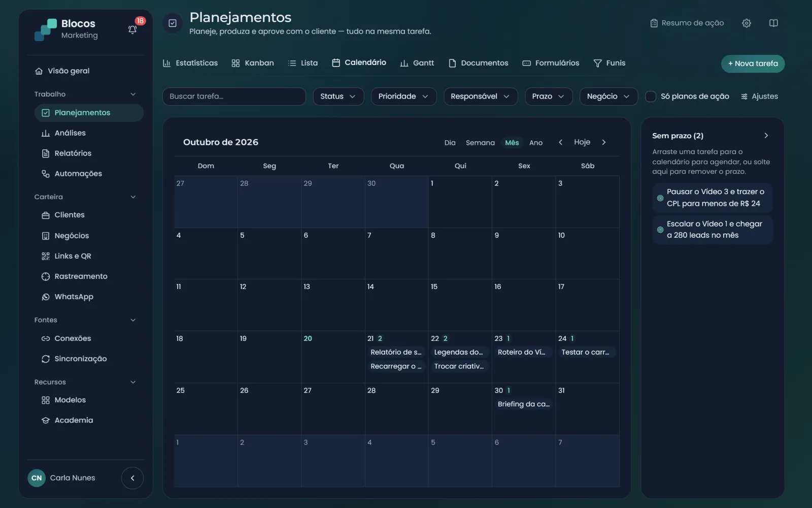Image resolution: width=812 pixels, height=508 pixels.
Task: Open the Carla Nunes user profile
Action: tap(61, 478)
